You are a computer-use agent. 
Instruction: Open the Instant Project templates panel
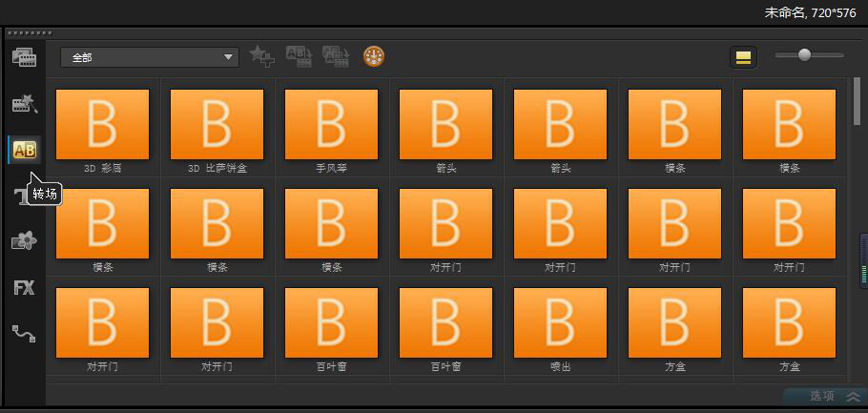pos(24,104)
